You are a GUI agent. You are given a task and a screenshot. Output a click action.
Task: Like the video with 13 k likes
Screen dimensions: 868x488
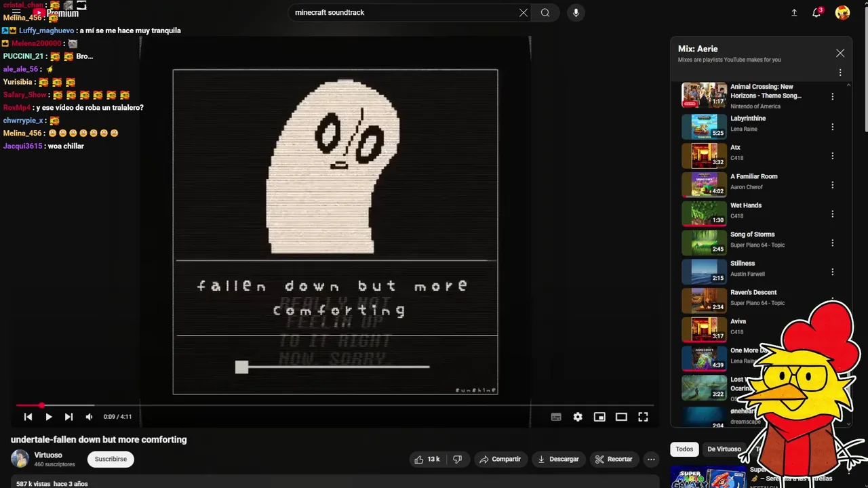tap(427, 459)
